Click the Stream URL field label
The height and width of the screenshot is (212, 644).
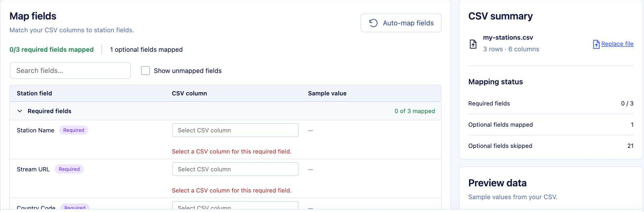tap(33, 169)
